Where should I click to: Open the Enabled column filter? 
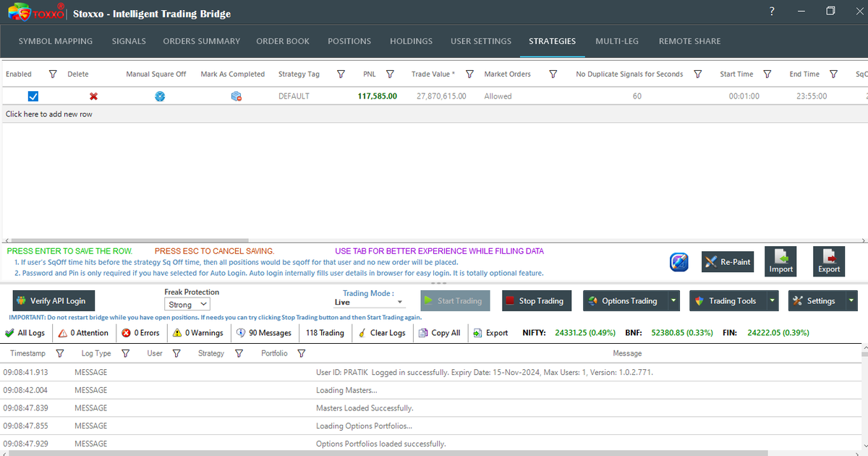pyautogui.click(x=53, y=74)
